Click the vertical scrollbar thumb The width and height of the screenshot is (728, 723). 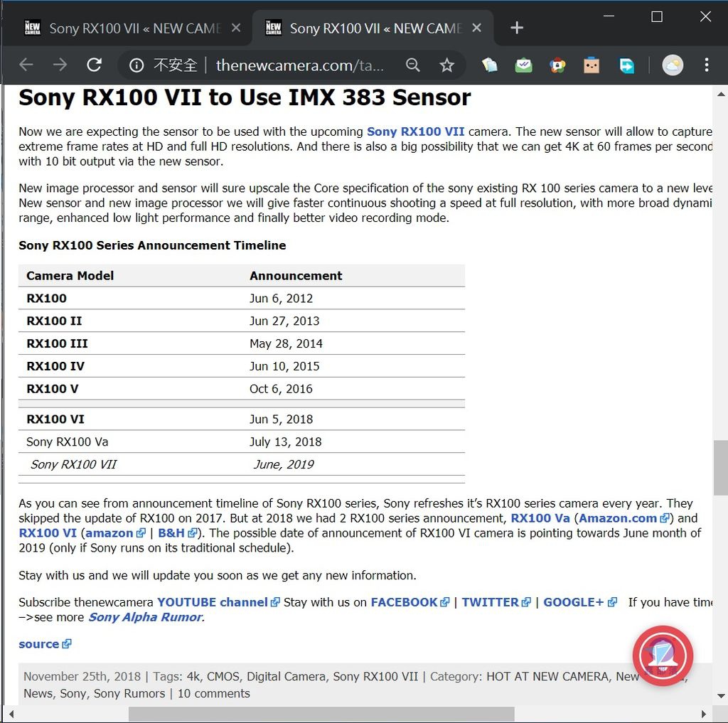pyautogui.click(x=721, y=468)
